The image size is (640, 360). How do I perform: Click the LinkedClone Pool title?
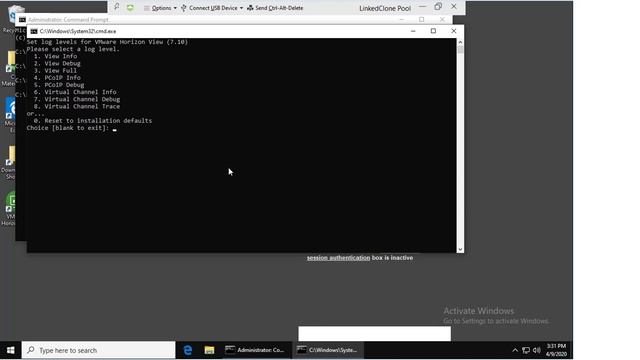click(x=385, y=8)
